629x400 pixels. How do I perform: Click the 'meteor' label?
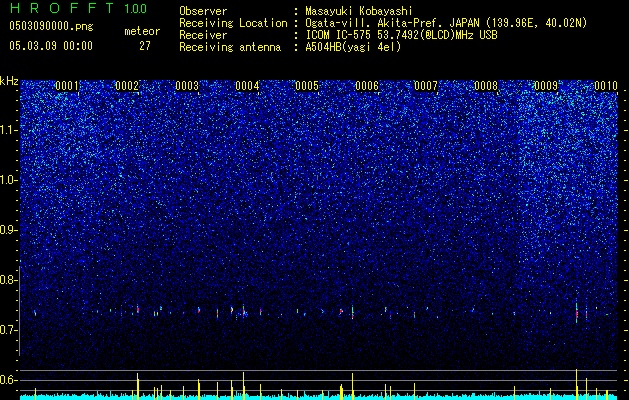click(x=142, y=31)
